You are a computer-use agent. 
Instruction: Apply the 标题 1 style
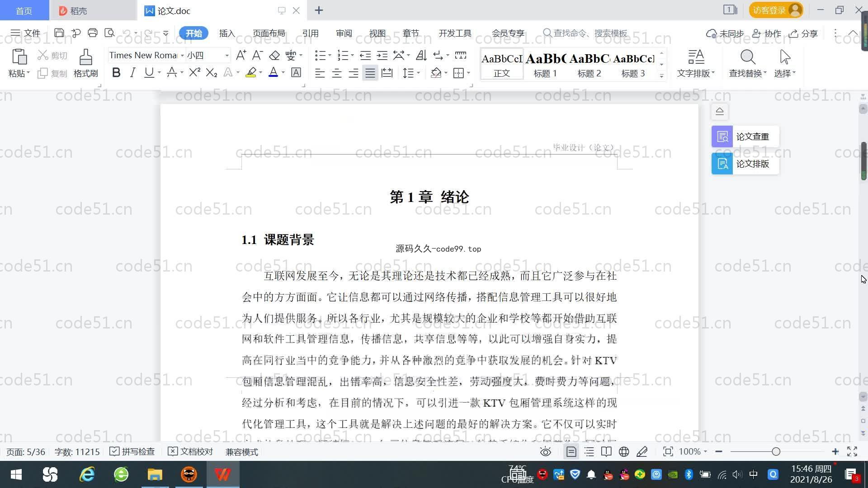tap(545, 64)
